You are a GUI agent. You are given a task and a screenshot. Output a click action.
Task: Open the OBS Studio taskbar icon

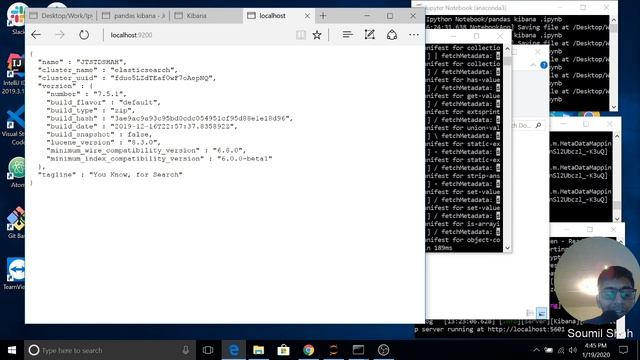pyautogui.click(x=383, y=350)
